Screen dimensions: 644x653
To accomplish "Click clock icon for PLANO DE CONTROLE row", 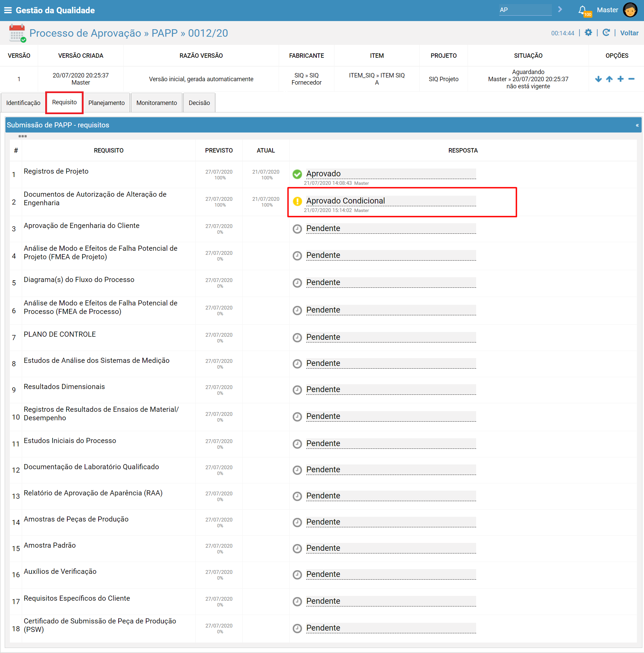I will tap(297, 338).
